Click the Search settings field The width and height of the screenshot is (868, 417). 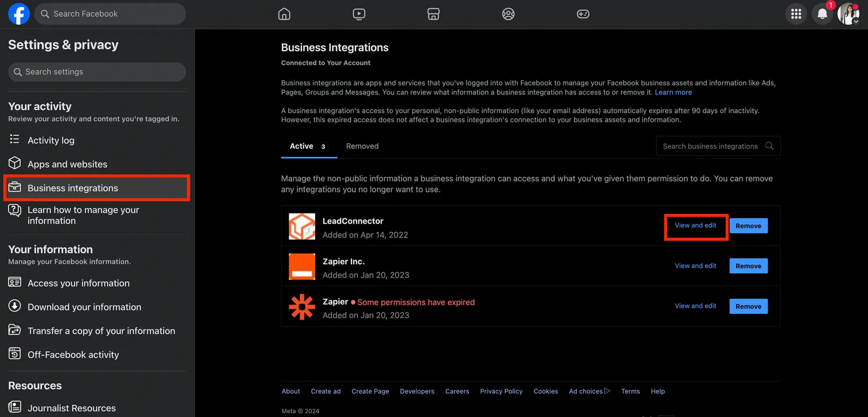click(x=97, y=72)
